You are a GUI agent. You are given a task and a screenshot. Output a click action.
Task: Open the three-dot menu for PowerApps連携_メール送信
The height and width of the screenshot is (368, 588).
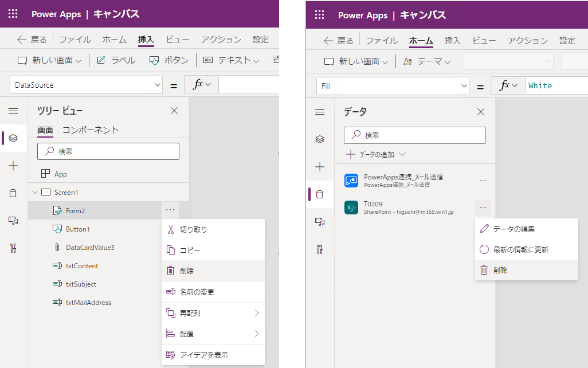coord(483,181)
